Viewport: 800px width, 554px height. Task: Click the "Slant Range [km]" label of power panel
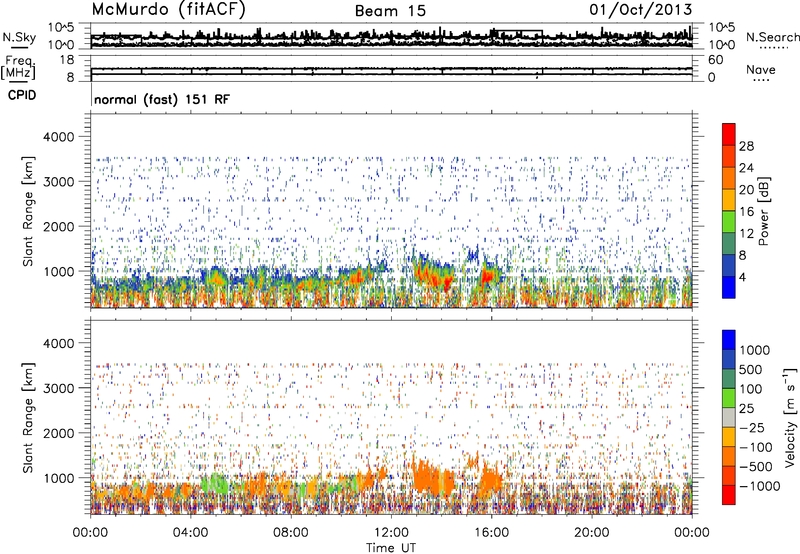[x=28, y=211]
